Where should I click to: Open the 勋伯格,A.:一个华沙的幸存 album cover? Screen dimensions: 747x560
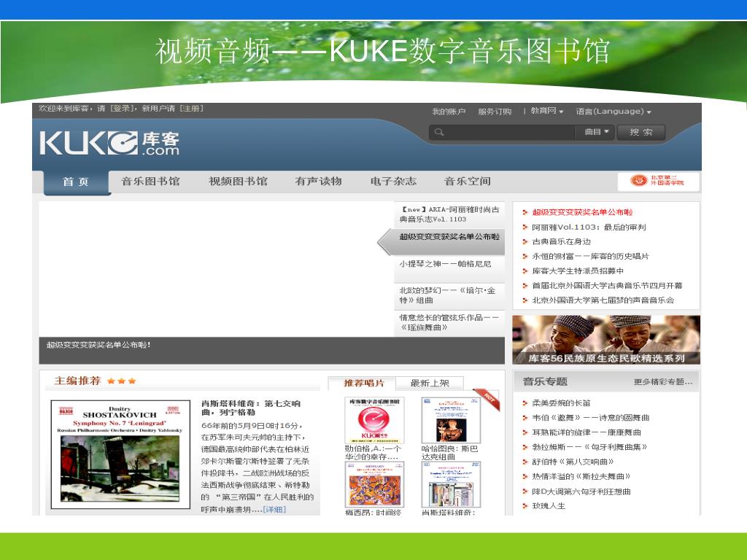[x=374, y=421]
